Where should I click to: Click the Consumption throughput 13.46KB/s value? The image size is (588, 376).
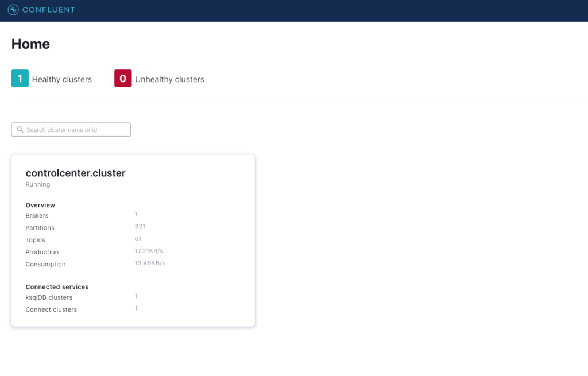click(149, 263)
